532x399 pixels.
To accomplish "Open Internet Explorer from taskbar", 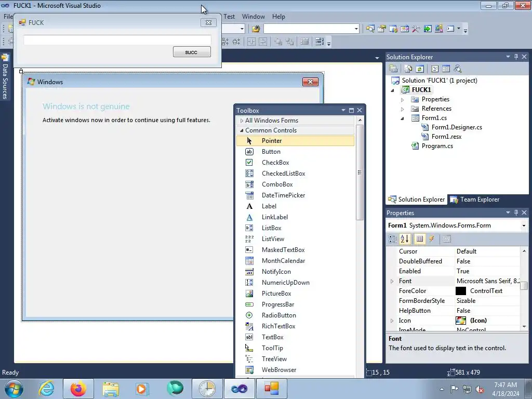I will (46, 389).
